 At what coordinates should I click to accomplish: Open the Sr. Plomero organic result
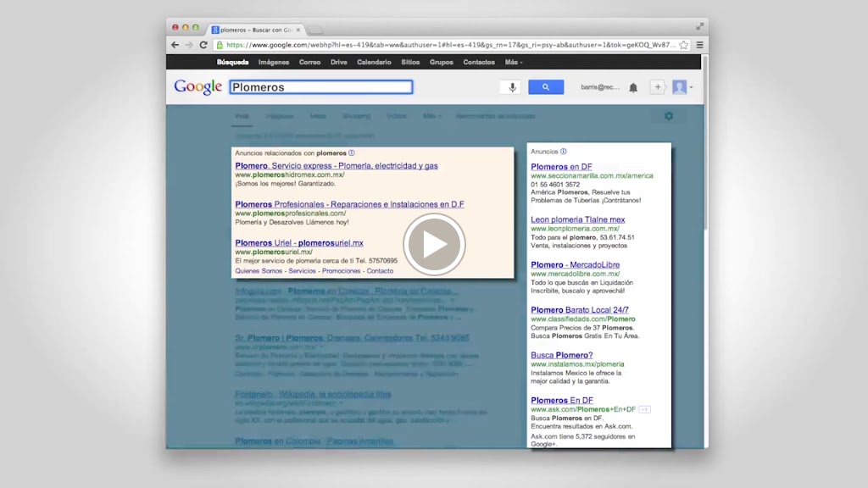(x=352, y=337)
